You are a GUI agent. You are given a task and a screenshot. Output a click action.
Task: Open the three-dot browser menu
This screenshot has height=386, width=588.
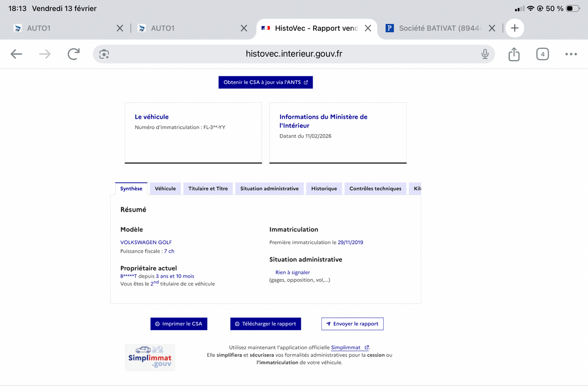click(571, 54)
